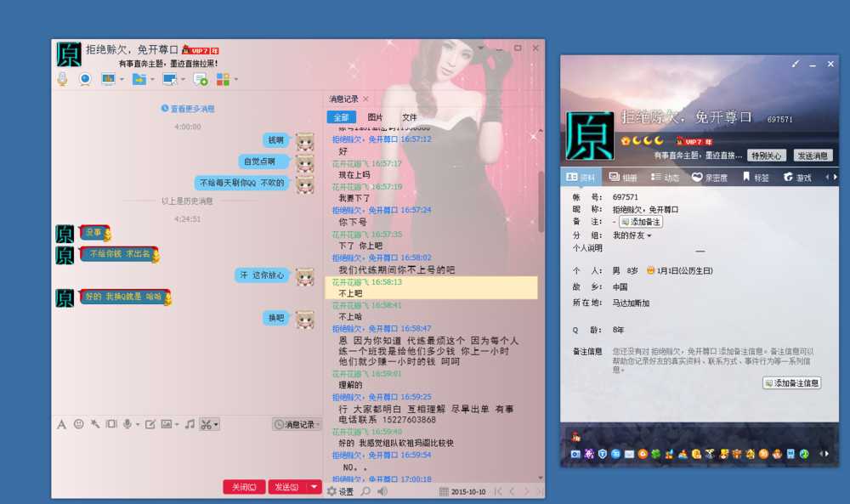Select the highlighted 不上吧 history message
This screenshot has width=850, height=504.
point(431,288)
